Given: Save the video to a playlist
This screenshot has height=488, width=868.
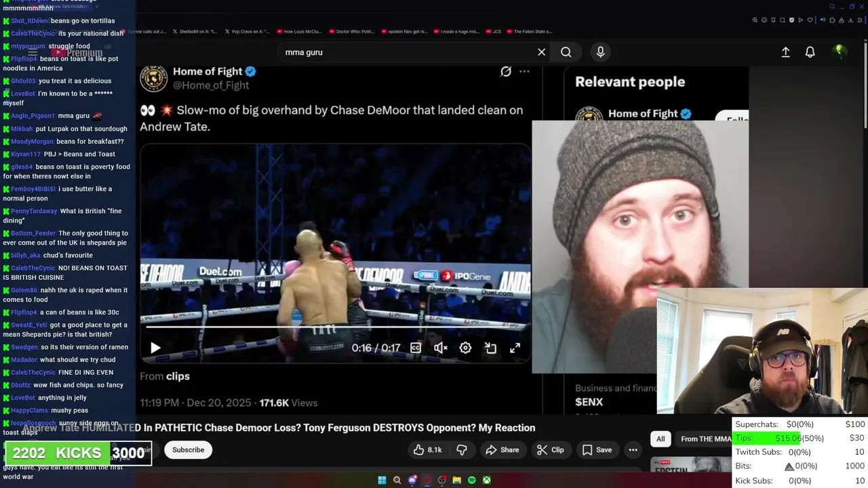Looking at the screenshot, I should point(597,449).
